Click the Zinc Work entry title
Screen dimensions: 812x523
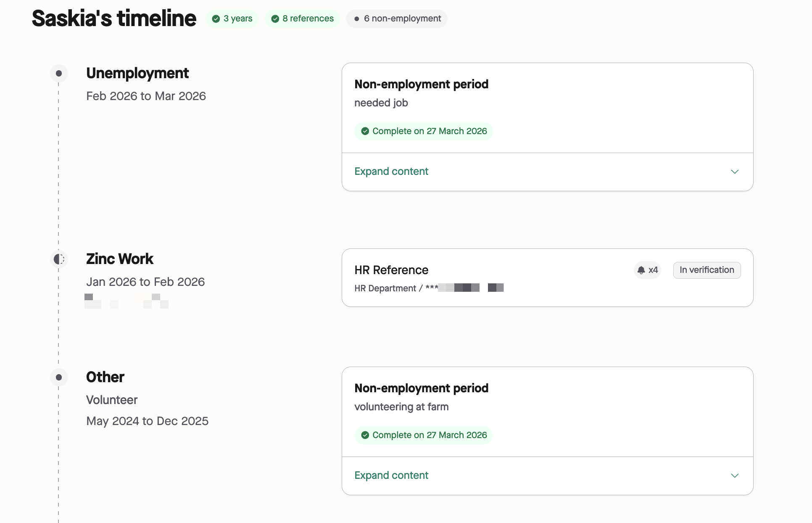pos(120,259)
